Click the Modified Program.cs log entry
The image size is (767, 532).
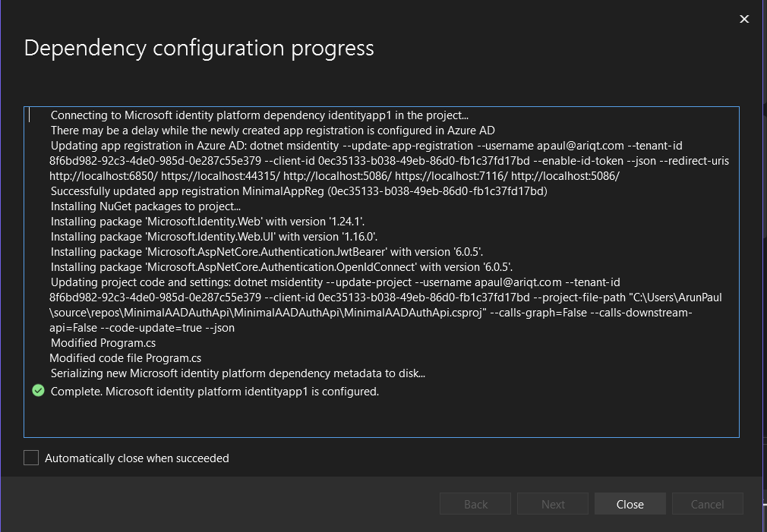103,343
